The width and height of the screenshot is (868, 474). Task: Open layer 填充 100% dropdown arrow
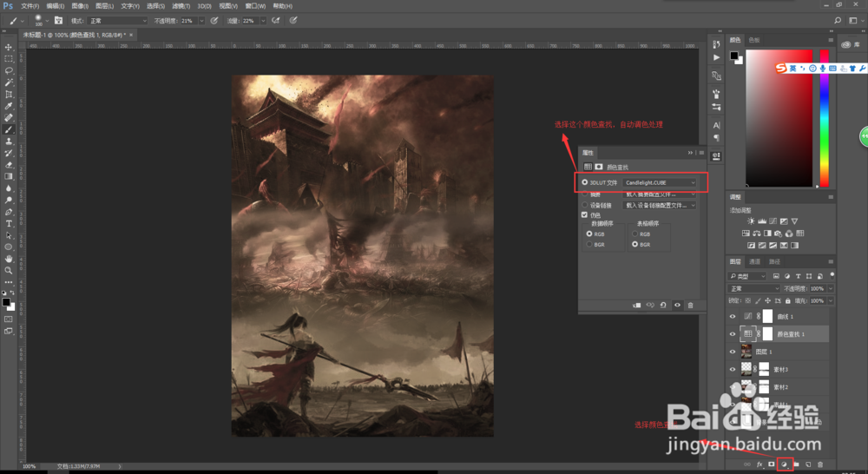(831, 300)
